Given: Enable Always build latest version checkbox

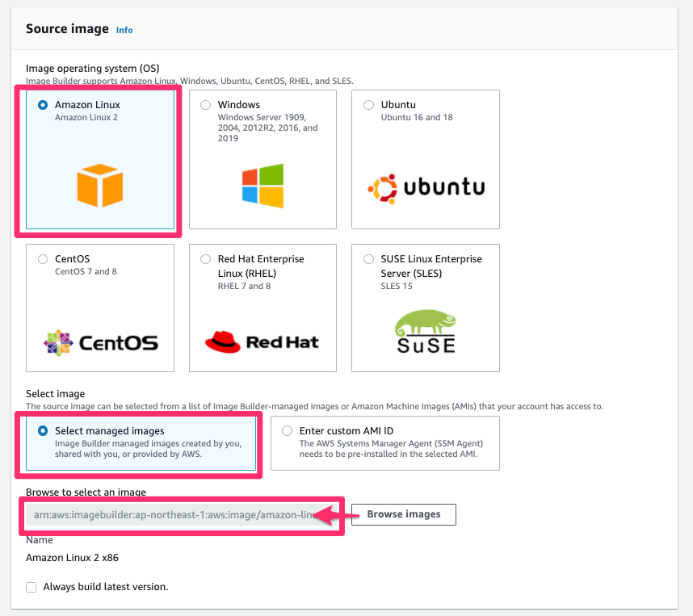Looking at the screenshot, I should (31, 587).
